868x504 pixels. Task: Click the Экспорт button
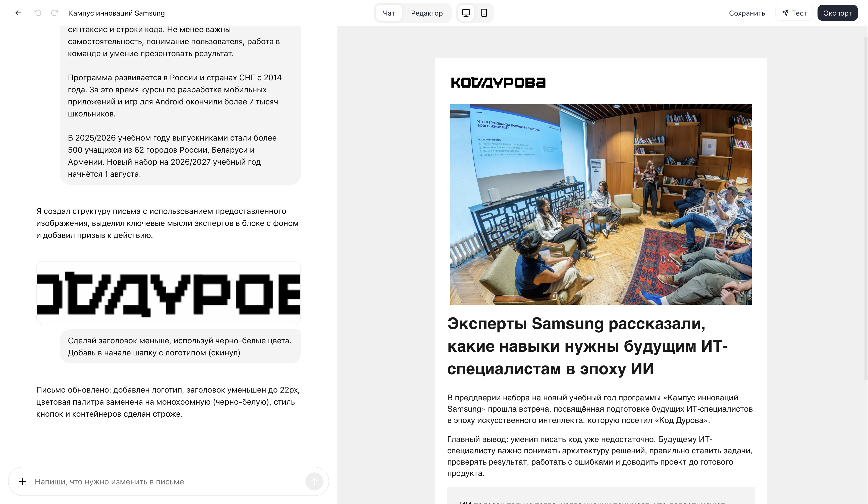837,13
